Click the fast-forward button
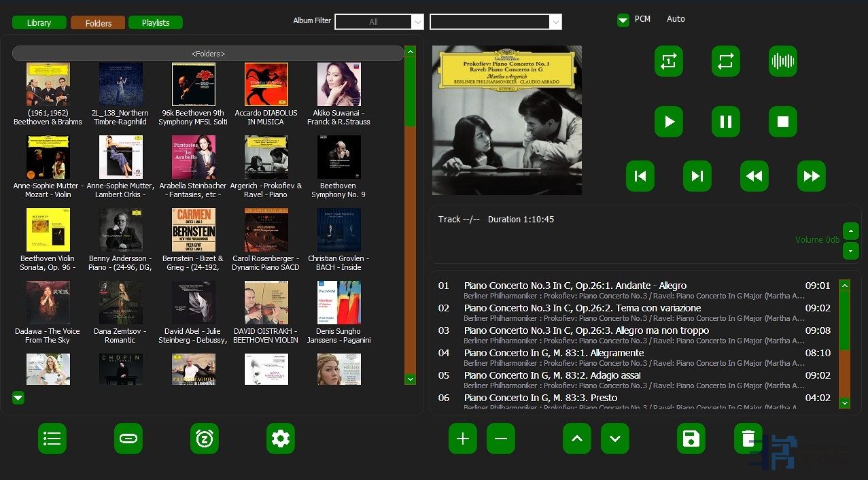Screen dimensions: 868x480 [811, 176]
